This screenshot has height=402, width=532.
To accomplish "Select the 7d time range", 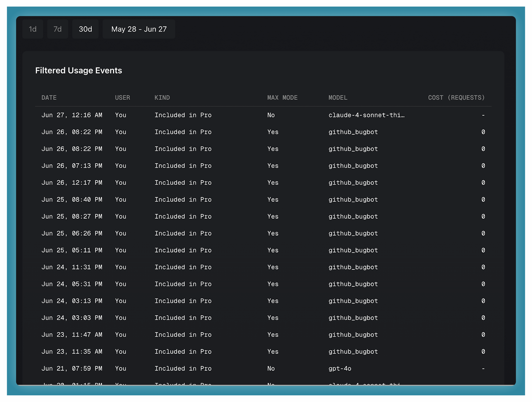I will pyautogui.click(x=57, y=29).
